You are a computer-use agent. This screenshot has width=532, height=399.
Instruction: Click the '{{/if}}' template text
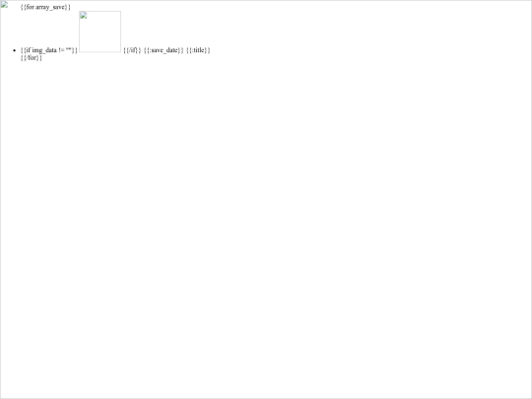click(132, 50)
